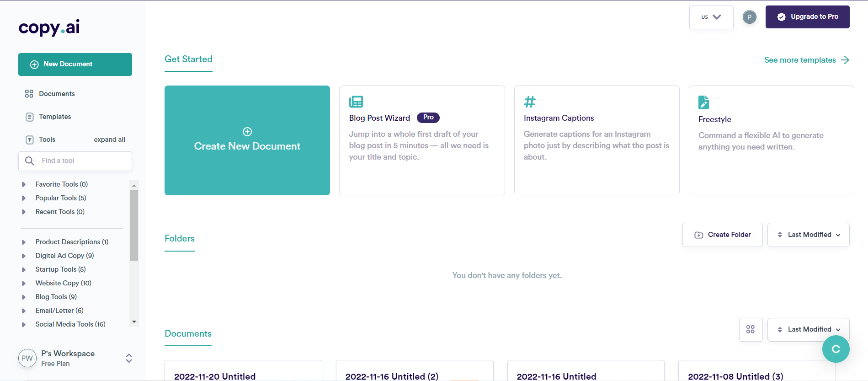This screenshot has height=381, width=868.
Task: Click expand all in Tools
Action: coord(109,140)
